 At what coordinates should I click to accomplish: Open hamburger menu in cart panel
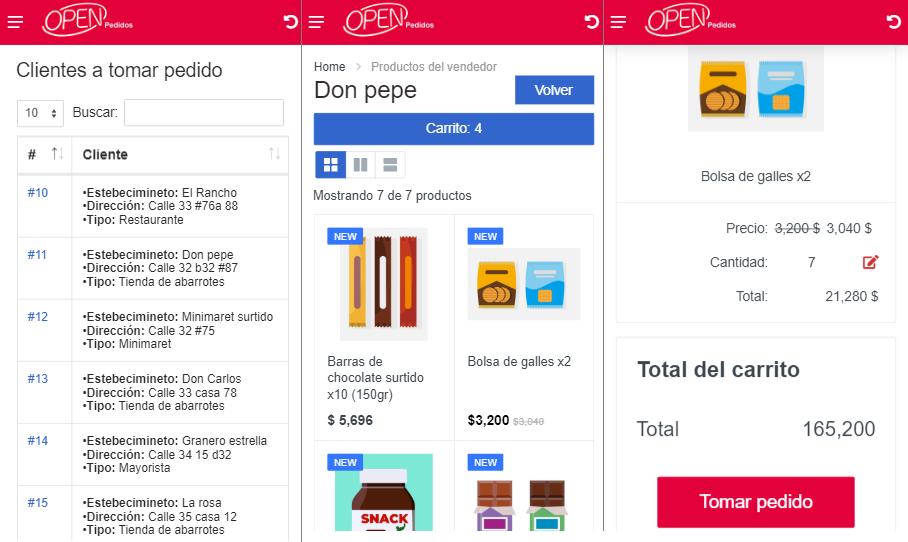point(618,22)
